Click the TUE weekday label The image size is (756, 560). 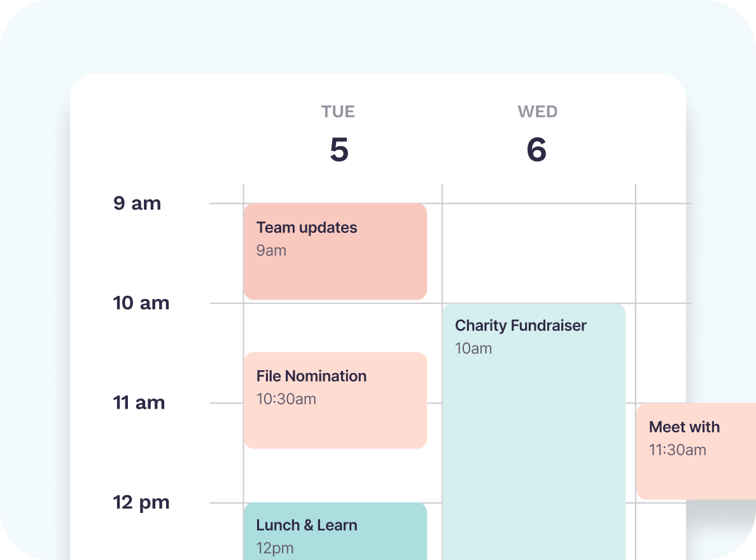pos(338,112)
